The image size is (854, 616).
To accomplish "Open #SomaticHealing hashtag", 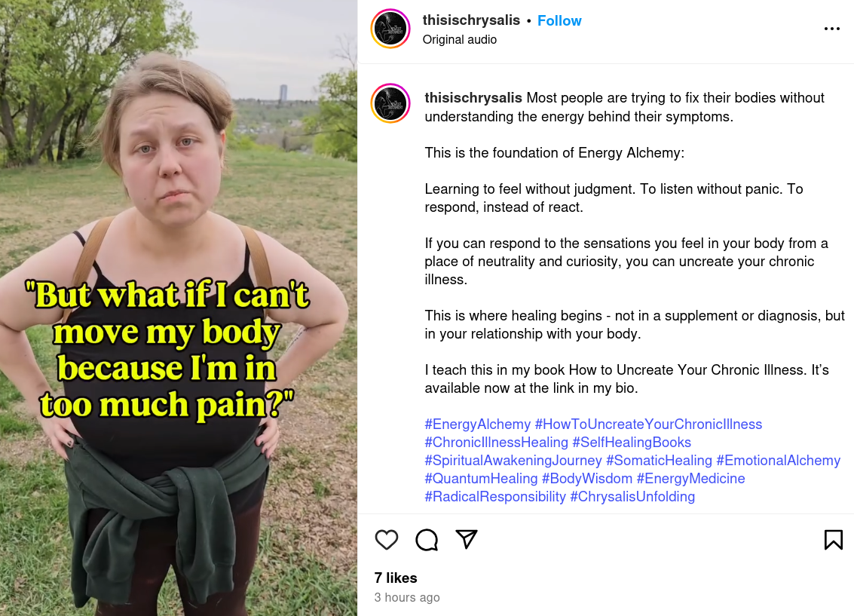I will coord(659,460).
